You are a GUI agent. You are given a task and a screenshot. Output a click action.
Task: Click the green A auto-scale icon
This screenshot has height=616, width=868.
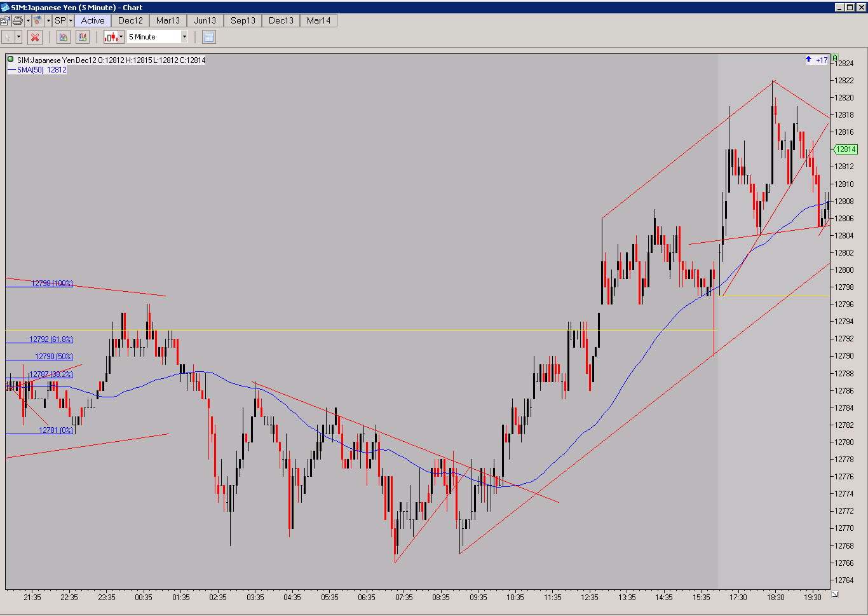[835, 58]
